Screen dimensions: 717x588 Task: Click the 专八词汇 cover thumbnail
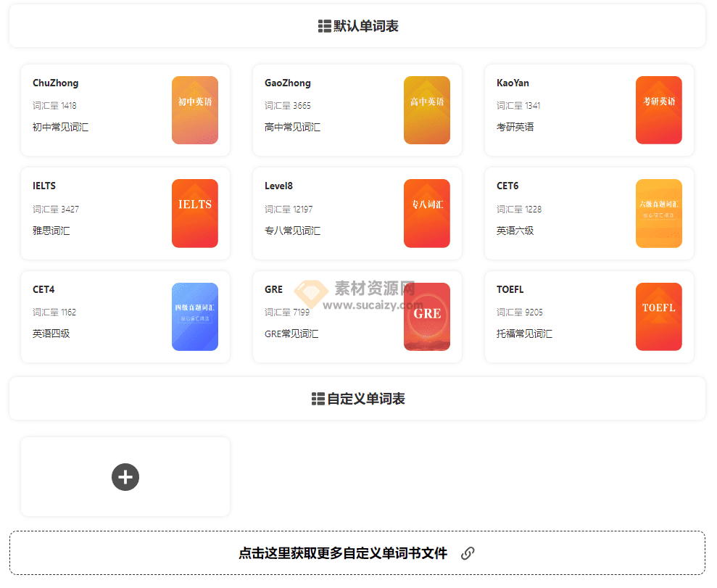pyautogui.click(x=426, y=213)
